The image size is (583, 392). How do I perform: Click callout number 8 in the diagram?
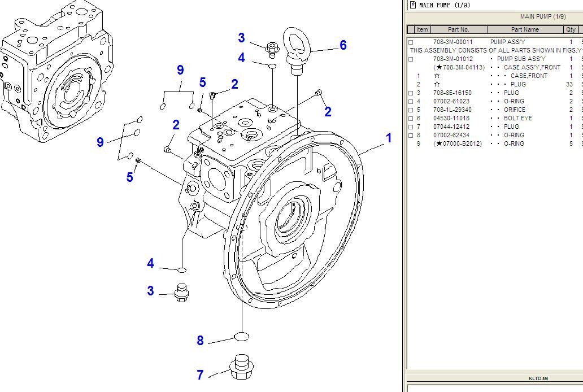pos(200,341)
